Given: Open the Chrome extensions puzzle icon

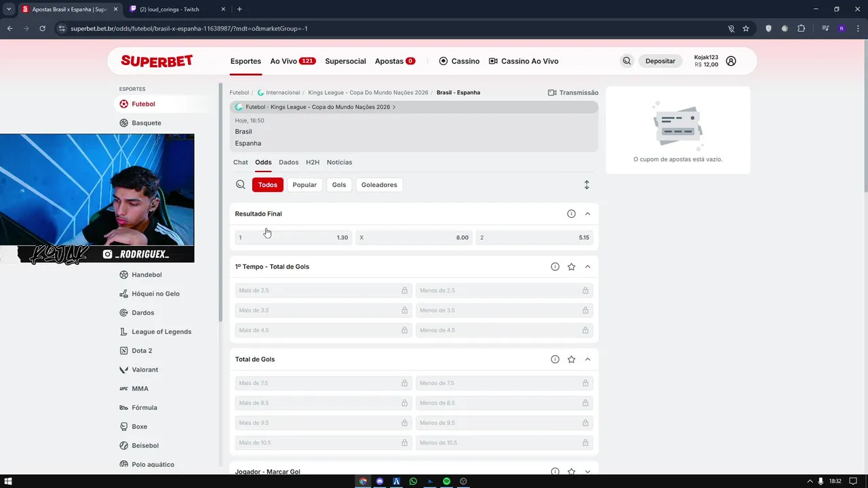Looking at the screenshot, I should tap(801, 28).
